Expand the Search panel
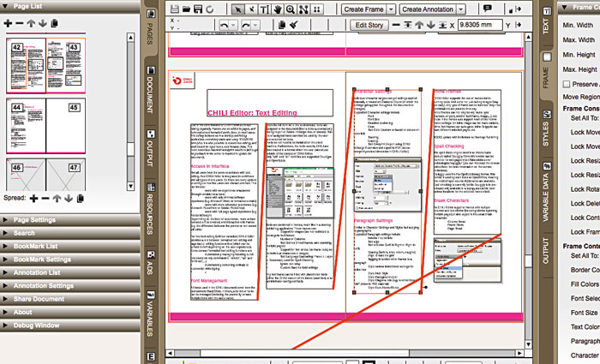This screenshot has height=364, width=600. tap(70, 233)
